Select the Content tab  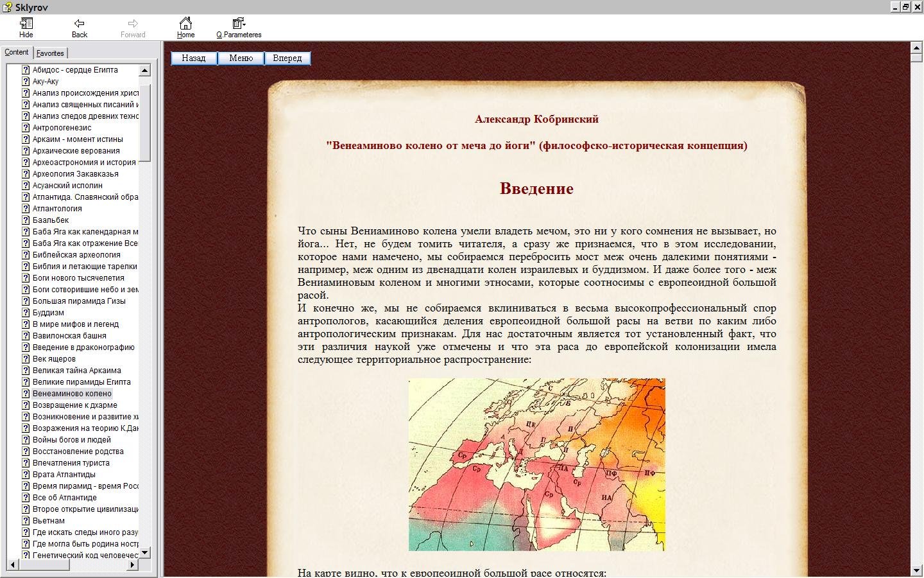point(17,53)
